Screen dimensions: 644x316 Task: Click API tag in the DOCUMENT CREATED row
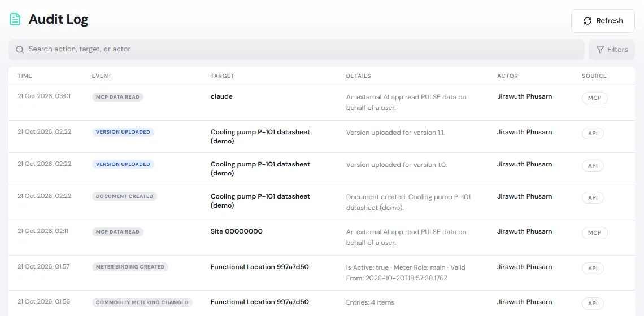tap(593, 198)
